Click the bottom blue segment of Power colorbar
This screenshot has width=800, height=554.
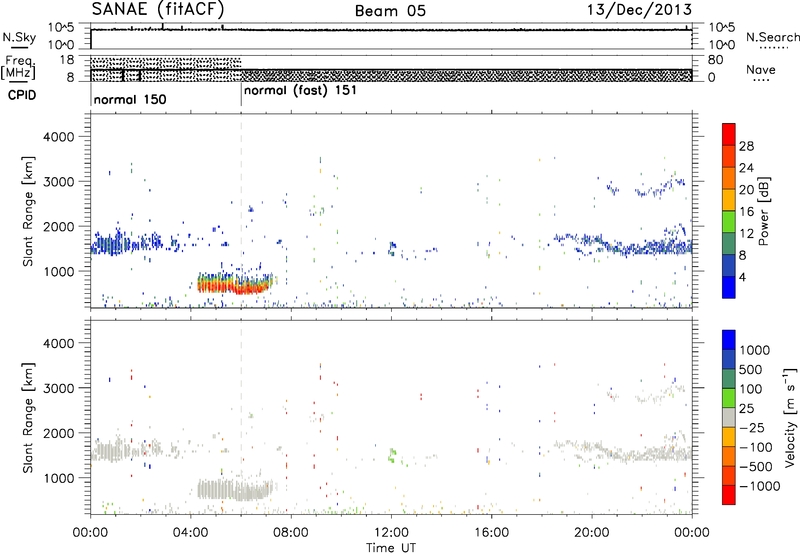pos(729,287)
